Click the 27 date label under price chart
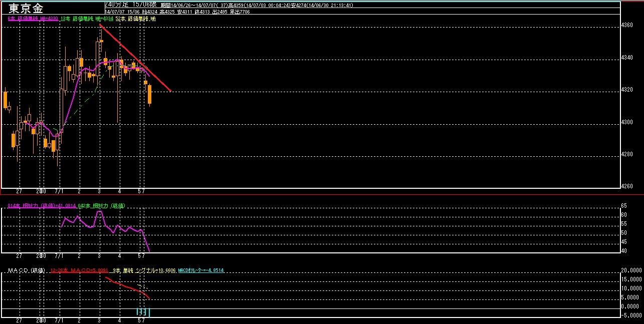 click(19, 191)
